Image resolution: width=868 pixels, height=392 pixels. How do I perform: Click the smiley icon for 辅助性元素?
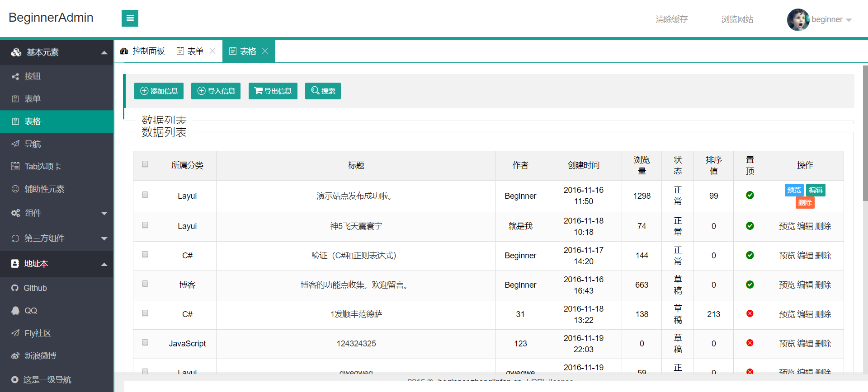coord(15,189)
